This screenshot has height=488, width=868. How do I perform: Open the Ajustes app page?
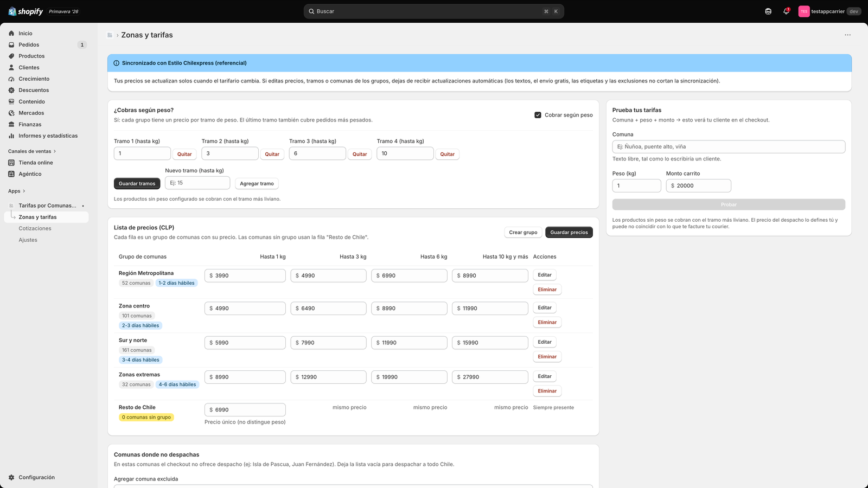pyautogui.click(x=28, y=240)
